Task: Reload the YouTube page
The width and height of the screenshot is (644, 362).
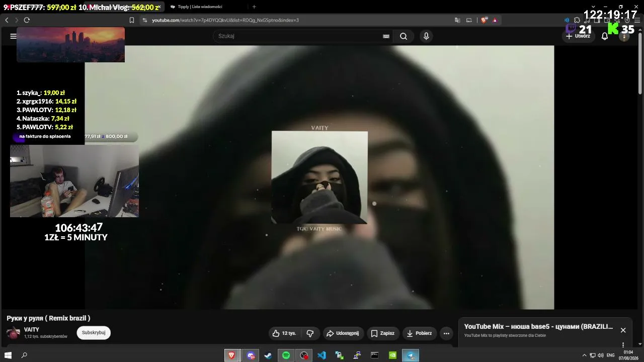Action: (x=27, y=20)
